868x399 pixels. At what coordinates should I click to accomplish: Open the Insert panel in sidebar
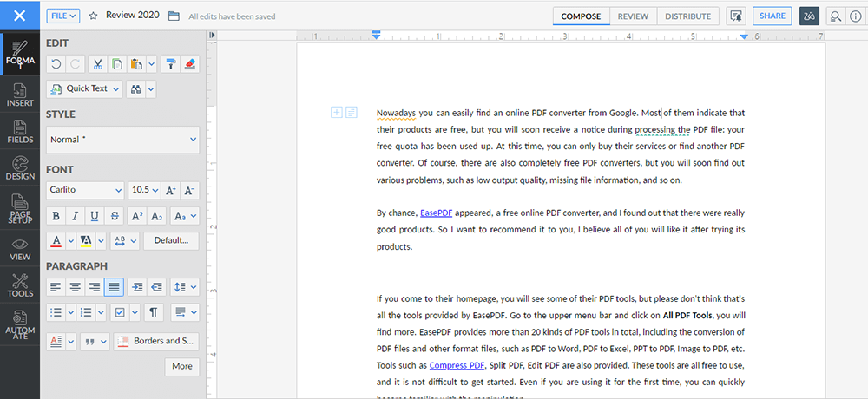tap(20, 94)
